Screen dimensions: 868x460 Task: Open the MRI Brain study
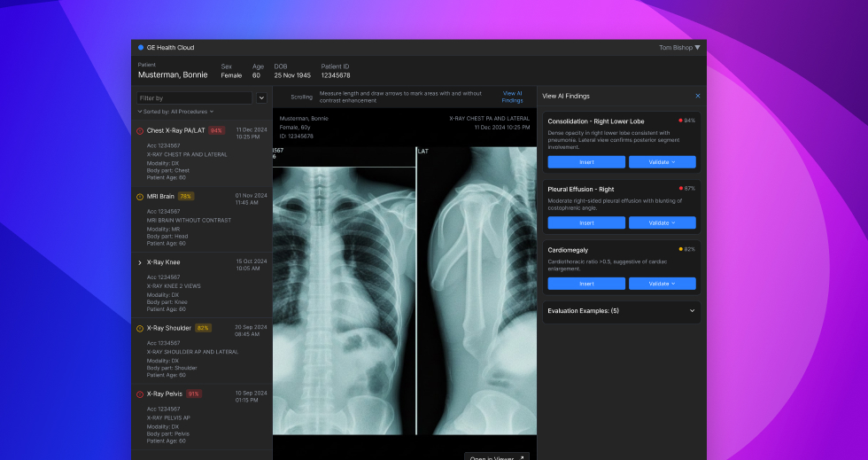point(160,196)
